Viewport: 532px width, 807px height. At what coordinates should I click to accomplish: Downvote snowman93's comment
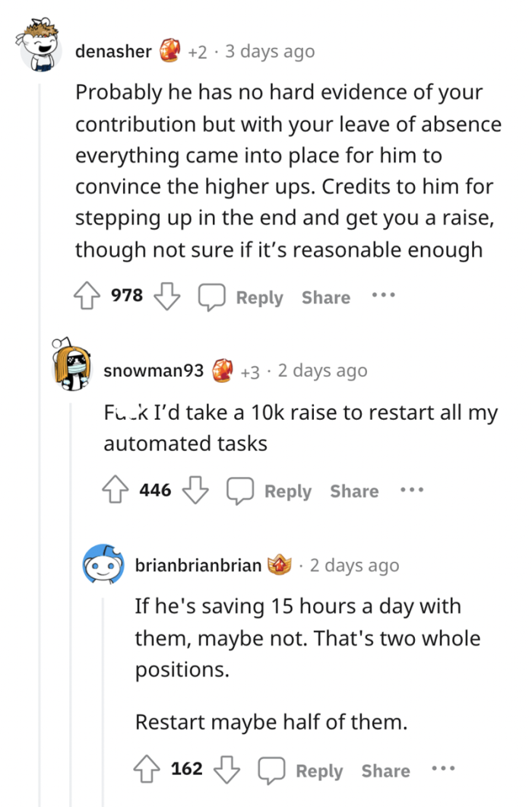[x=196, y=491]
